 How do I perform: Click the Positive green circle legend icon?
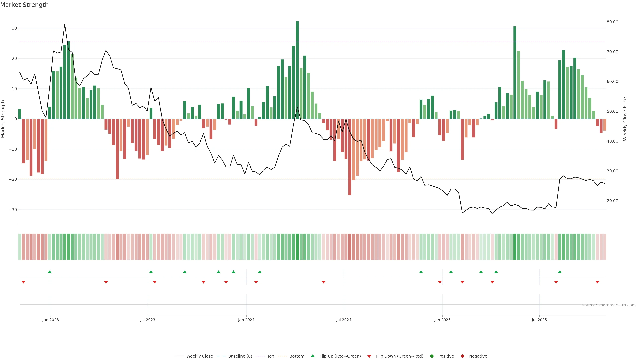click(432, 356)
